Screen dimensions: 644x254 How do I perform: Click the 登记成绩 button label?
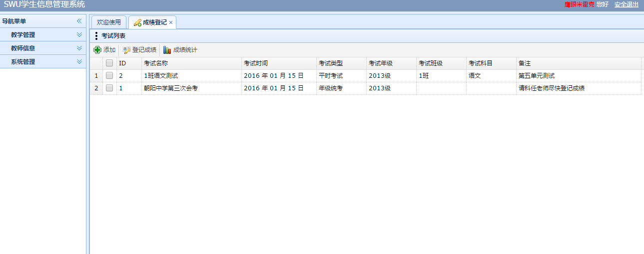[144, 50]
